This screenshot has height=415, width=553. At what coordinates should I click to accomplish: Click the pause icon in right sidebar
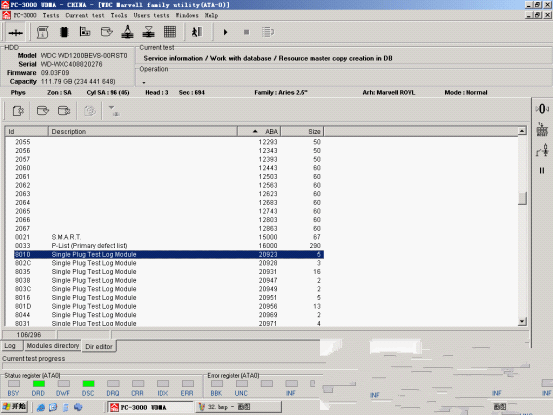pos(542,171)
